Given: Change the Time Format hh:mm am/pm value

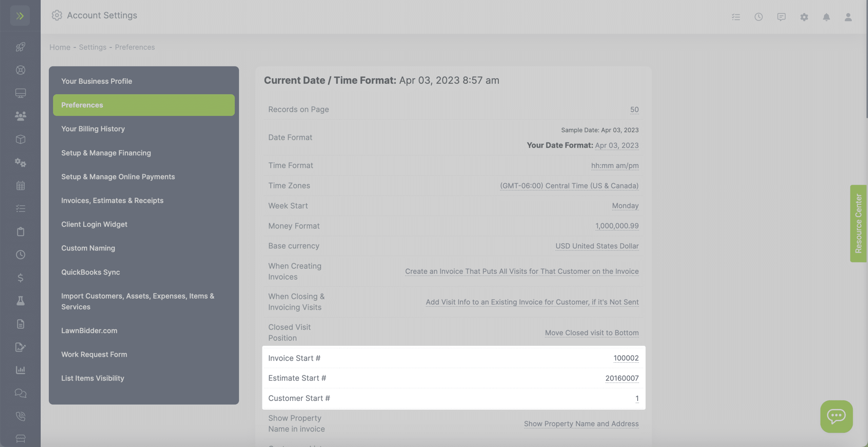Looking at the screenshot, I should pos(615,165).
